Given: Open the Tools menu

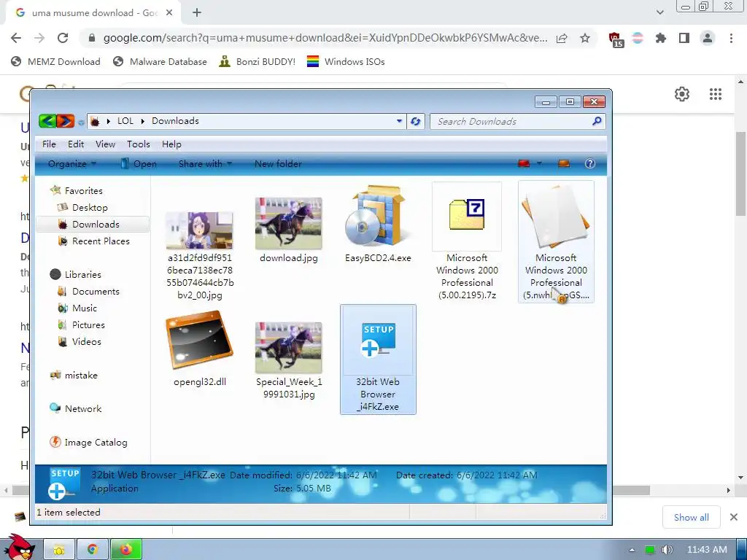Looking at the screenshot, I should (139, 144).
